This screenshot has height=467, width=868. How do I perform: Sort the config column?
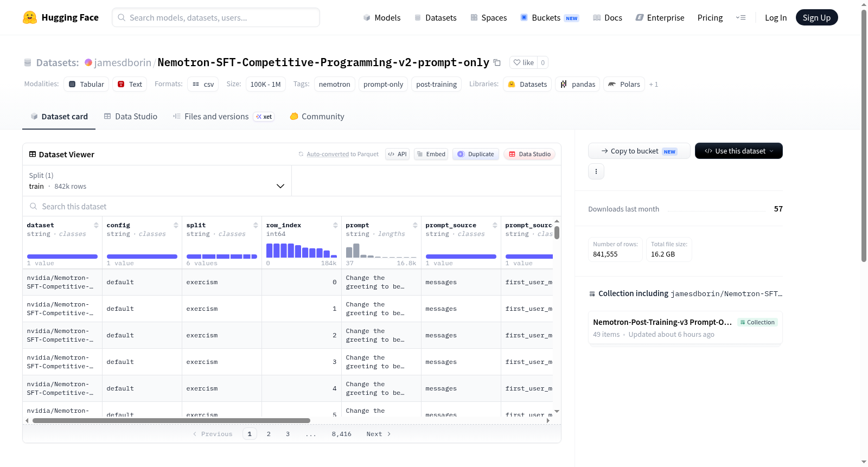click(x=176, y=225)
